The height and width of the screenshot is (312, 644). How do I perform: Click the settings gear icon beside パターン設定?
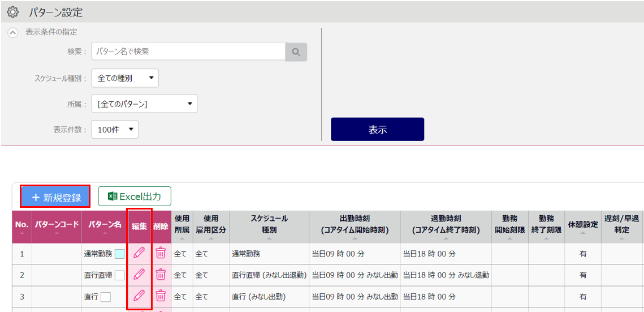pyautogui.click(x=12, y=11)
